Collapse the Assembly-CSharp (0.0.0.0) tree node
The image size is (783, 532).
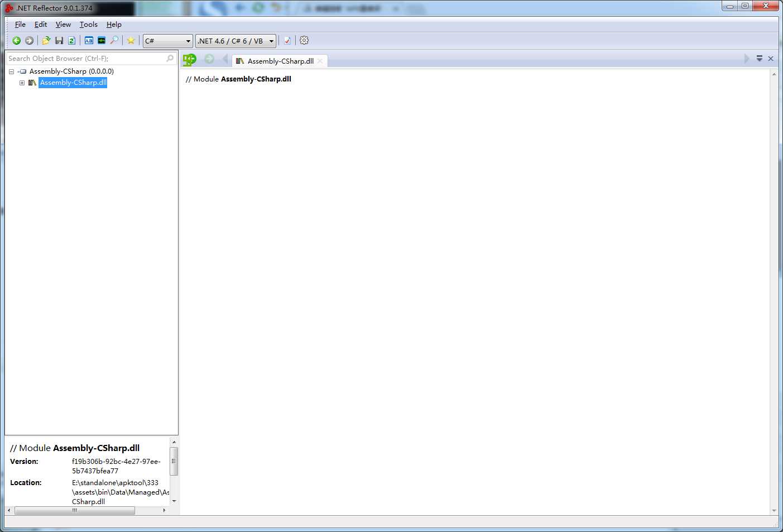[11, 71]
